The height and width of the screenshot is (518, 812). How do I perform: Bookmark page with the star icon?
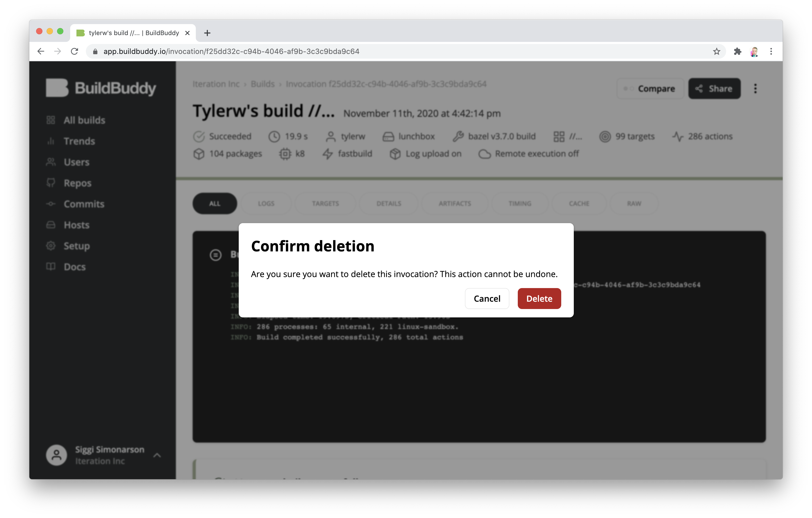pos(716,51)
